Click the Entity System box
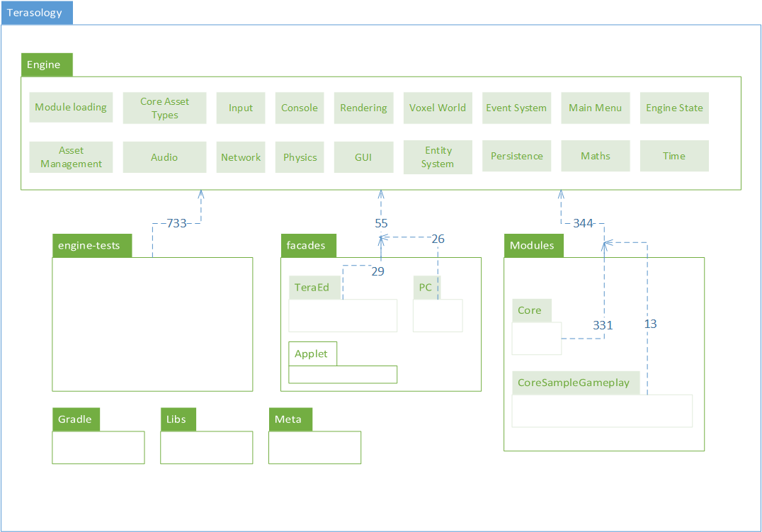This screenshot has height=532, width=762. coord(438,157)
